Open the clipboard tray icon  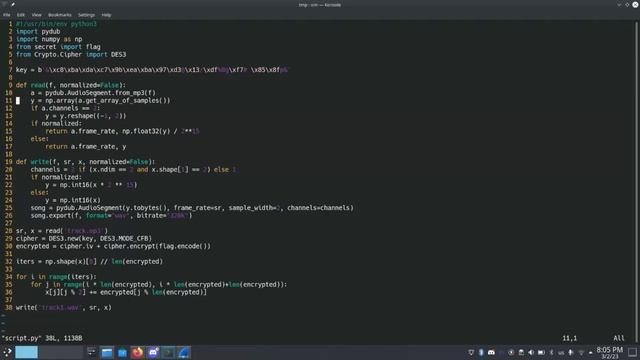pyautogui.click(x=521, y=352)
